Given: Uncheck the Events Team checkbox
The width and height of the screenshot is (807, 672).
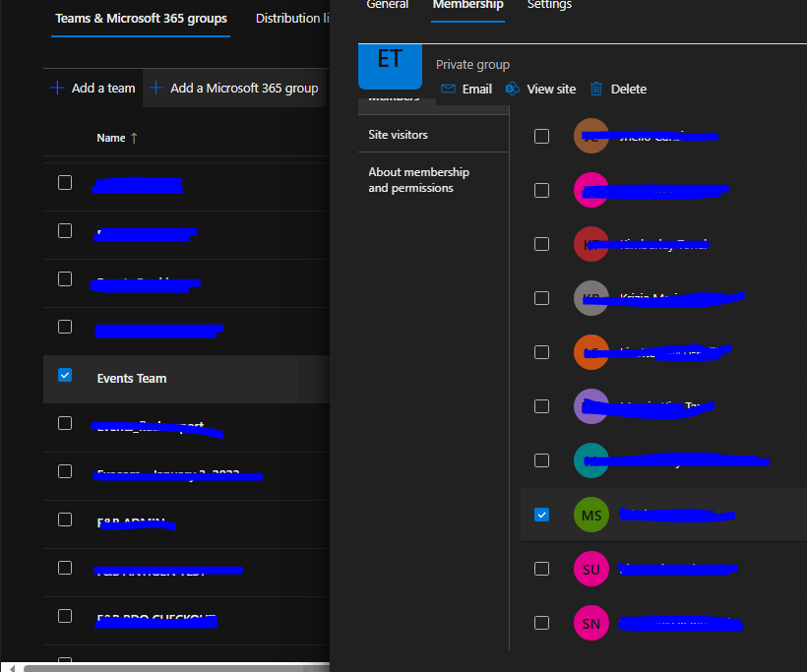Looking at the screenshot, I should [65, 375].
